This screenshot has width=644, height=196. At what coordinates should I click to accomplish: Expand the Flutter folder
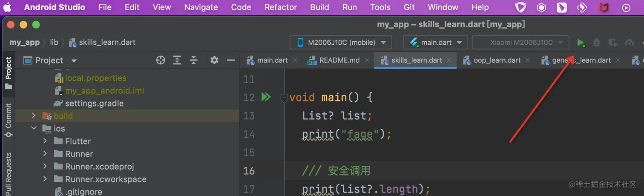pos(45,141)
